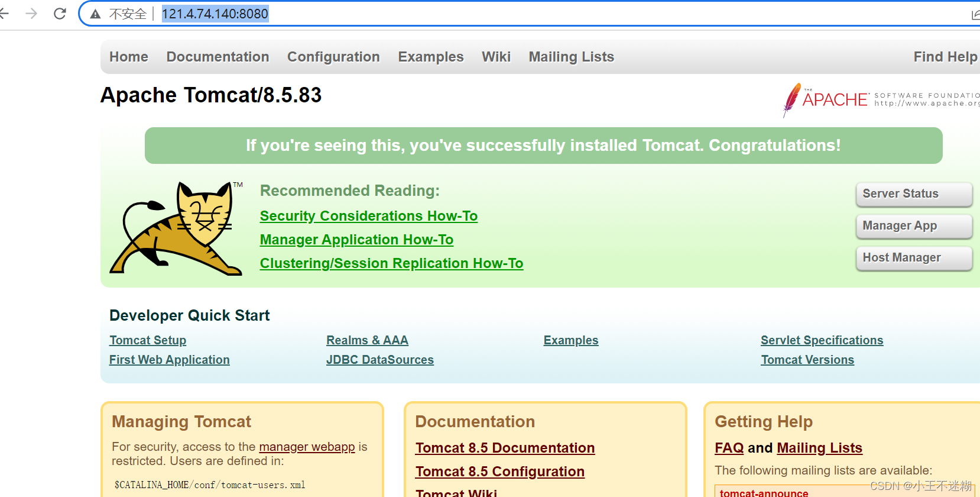
Task: Click the $CATALINA_HOME/conf/tomcat-users.xml path text
Action: (x=210, y=485)
